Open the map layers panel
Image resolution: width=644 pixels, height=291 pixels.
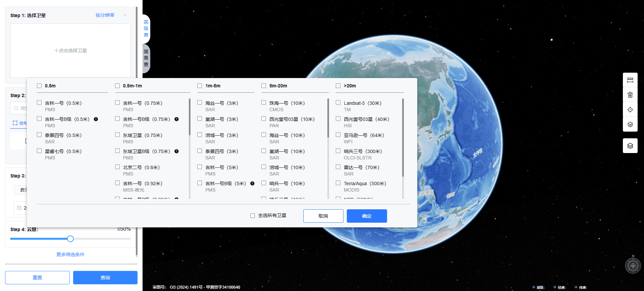(630, 146)
